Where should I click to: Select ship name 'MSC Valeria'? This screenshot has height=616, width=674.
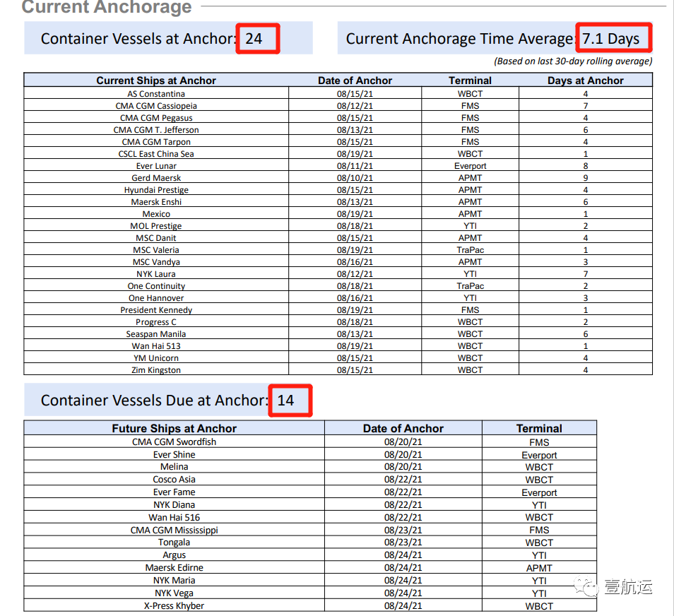coord(156,250)
